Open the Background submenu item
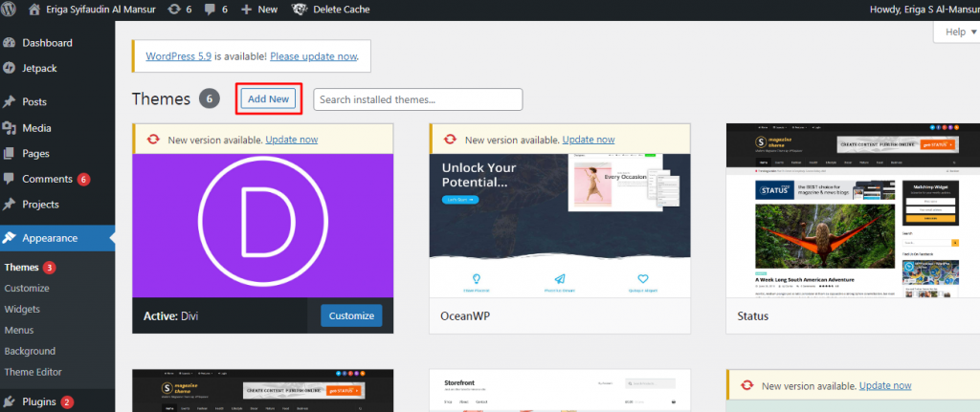The height and width of the screenshot is (412, 980). click(x=30, y=351)
